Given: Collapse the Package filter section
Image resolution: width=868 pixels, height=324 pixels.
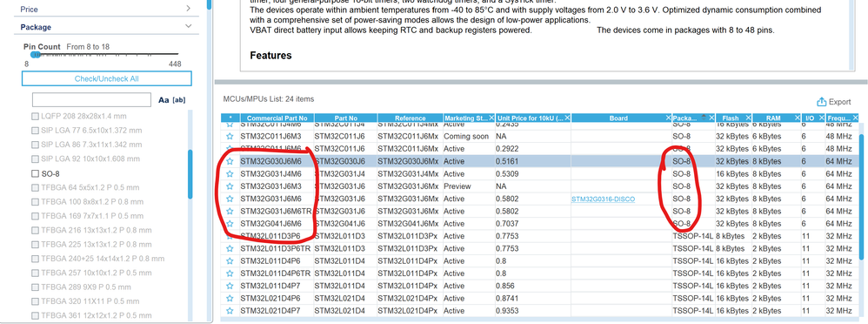Looking at the screenshot, I should [188, 27].
